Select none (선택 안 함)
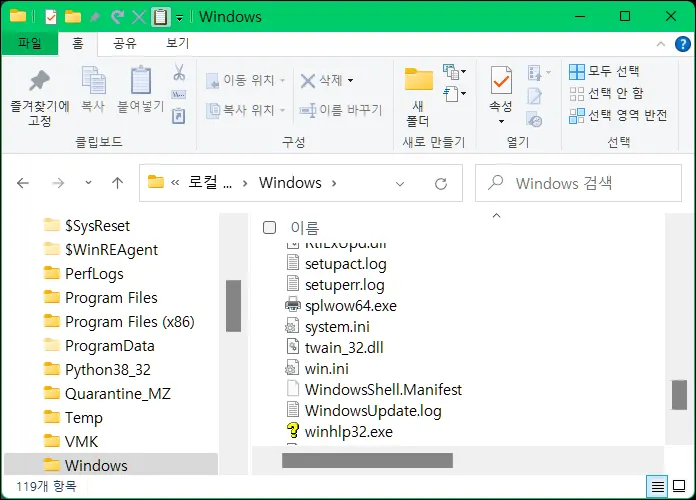 (x=606, y=93)
